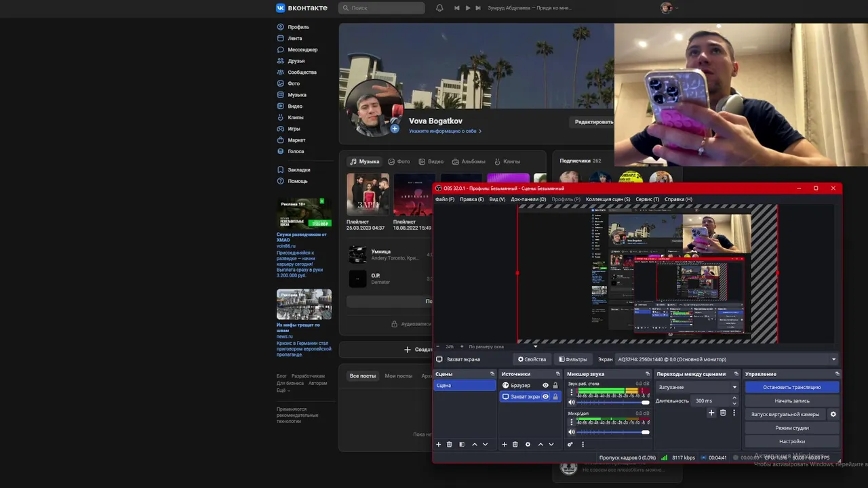Click Остановить трансляцию button

click(x=792, y=387)
